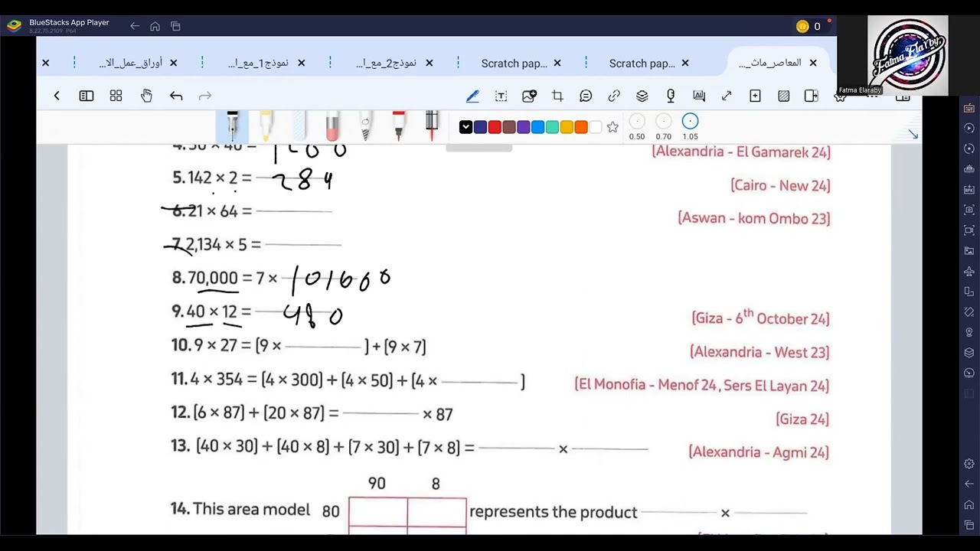Take screenshot from BlueStacks sidebar
The width and height of the screenshot is (980, 551).
969,210
